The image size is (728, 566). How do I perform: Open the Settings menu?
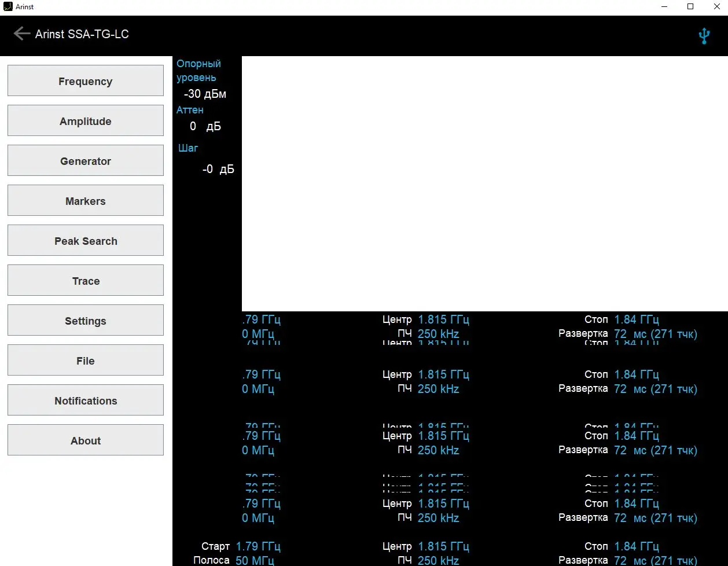pyautogui.click(x=86, y=320)
